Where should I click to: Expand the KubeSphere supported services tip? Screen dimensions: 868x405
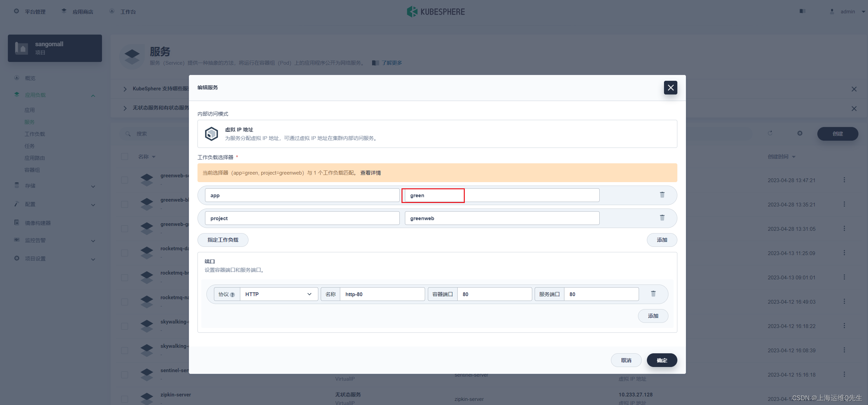[125, 89]
